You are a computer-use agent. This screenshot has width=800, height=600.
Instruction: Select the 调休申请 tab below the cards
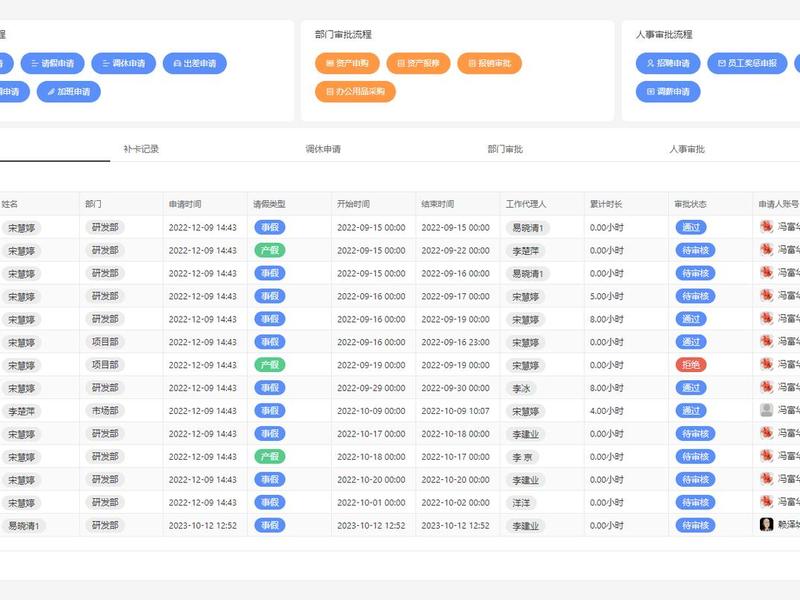[323, 149]
